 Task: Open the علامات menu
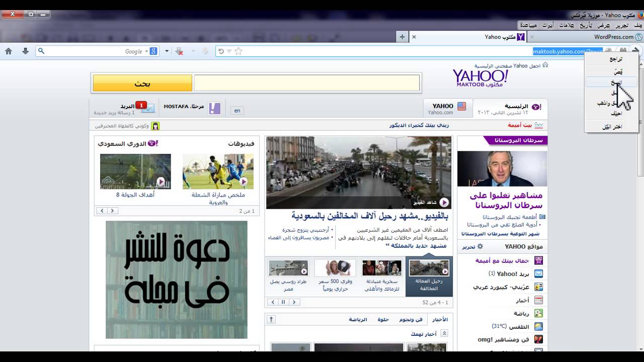pos(567,25)
